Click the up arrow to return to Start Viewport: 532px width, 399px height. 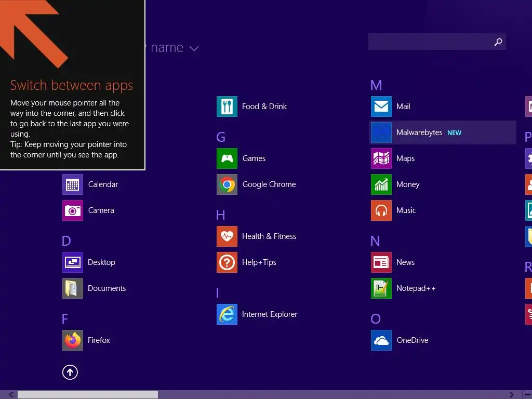[x=70, y=373]
